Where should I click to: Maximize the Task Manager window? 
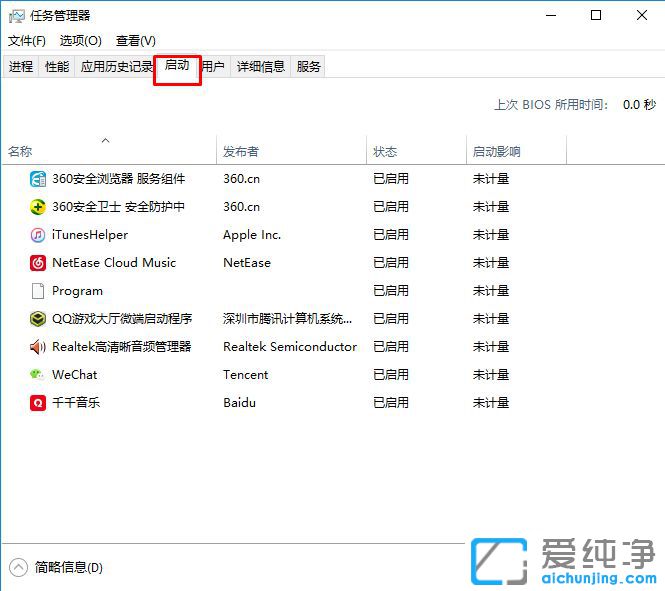pos(596,16)
